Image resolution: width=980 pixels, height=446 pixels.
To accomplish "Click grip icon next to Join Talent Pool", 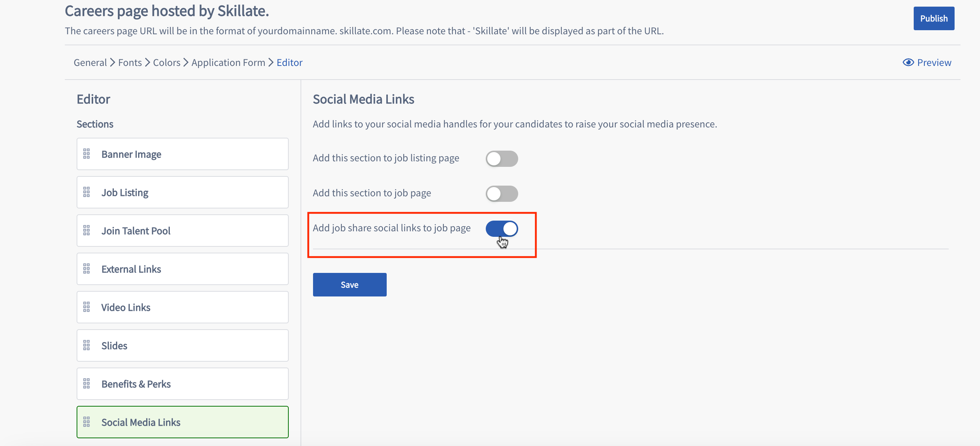I will tap(86, 230).
